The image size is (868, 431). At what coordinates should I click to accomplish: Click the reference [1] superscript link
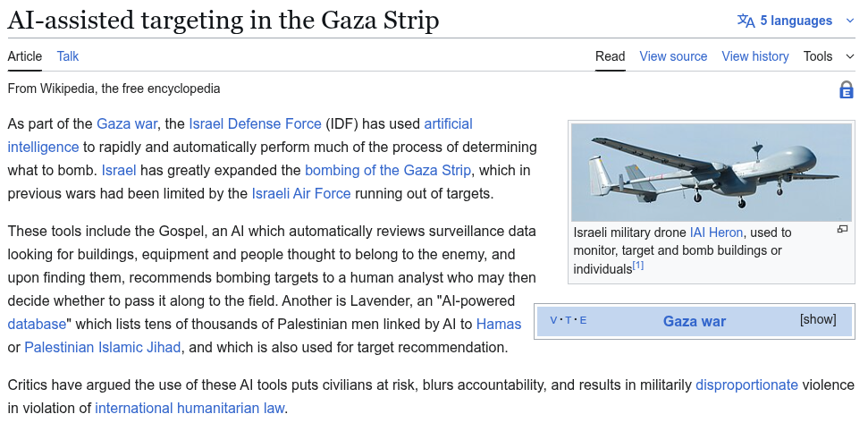(638, 266)
